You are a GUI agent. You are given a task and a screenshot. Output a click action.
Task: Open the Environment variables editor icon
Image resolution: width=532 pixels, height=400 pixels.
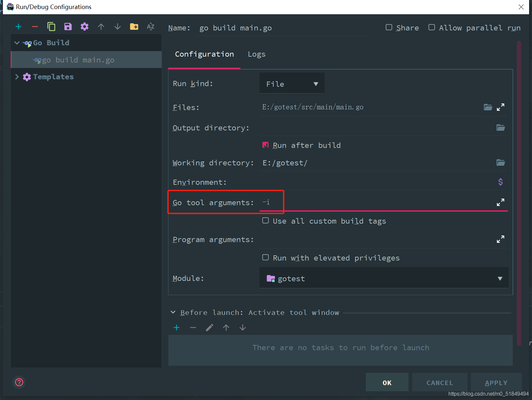pyautogui.click(x=500, y=182)
